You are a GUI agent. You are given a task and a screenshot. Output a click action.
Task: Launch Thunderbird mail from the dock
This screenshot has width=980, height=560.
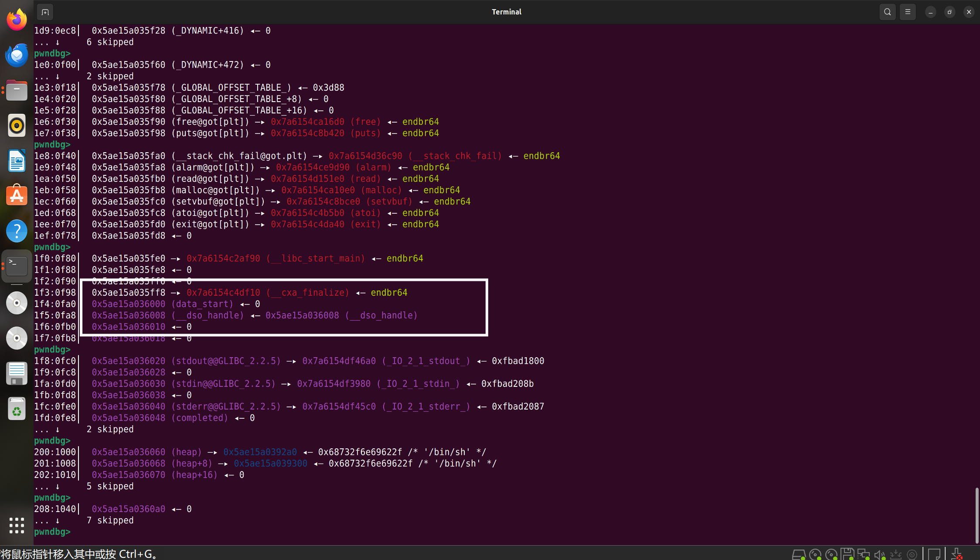pyautogui.click(x=17, y=55)
